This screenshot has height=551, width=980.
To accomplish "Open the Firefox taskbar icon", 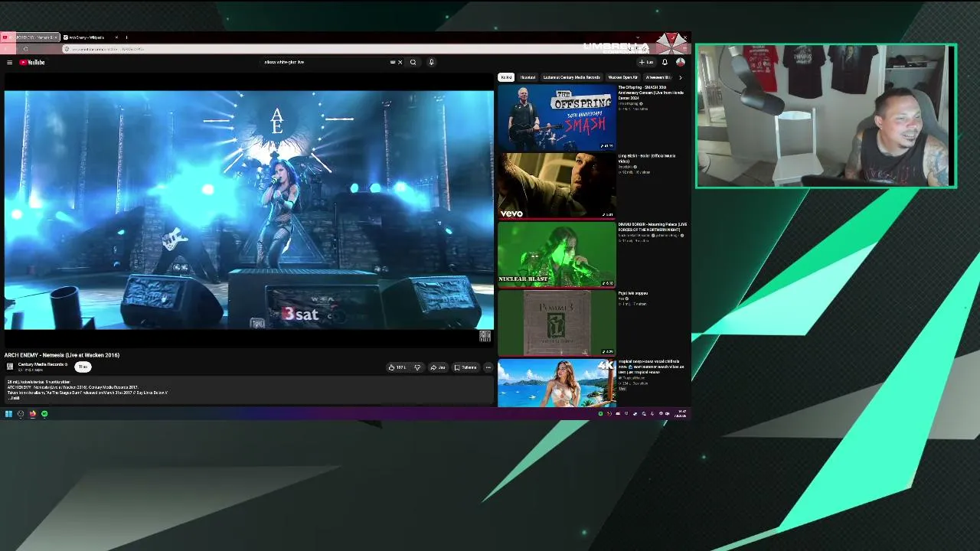I will (32, 414).
